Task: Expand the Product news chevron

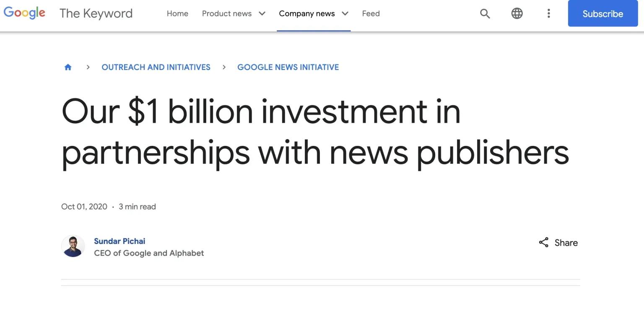Action: pyautogui.click(x=262, y=13)
